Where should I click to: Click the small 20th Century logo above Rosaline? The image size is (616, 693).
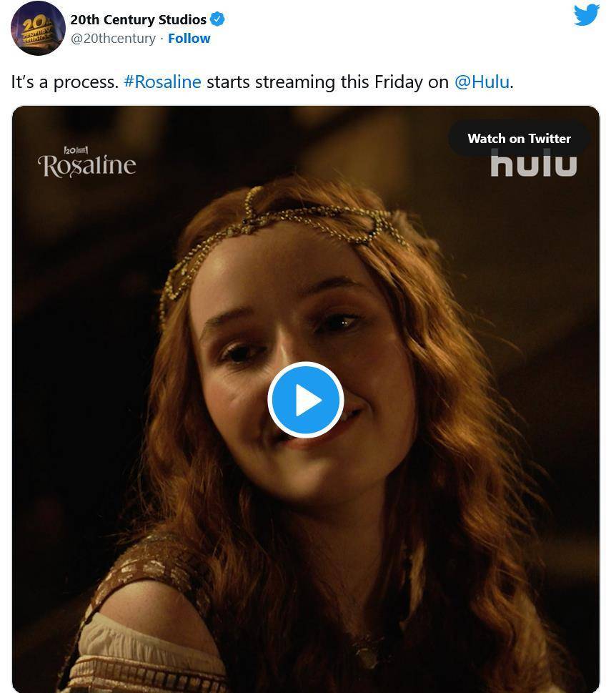coord(75,150)
